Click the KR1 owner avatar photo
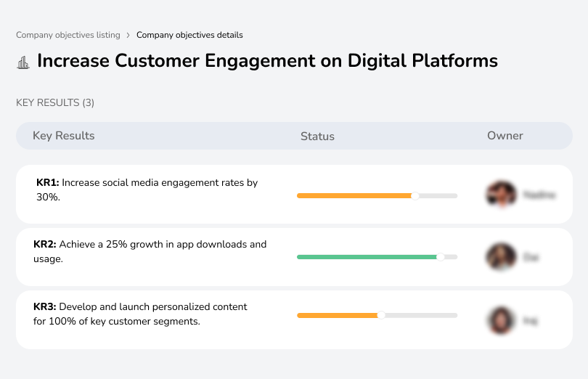The height and width of the screenshot is (379, 588). (x=501, y=195)
